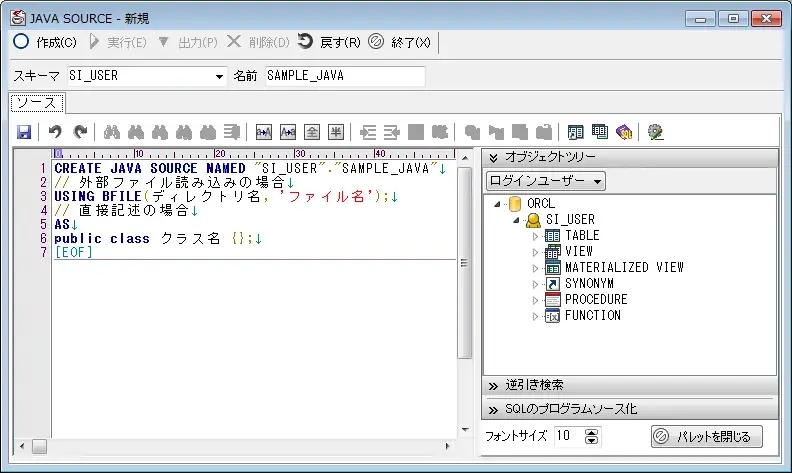Click the FUNCTION f(x) icon in tree

pyautogui.click(x=552, y=316)
